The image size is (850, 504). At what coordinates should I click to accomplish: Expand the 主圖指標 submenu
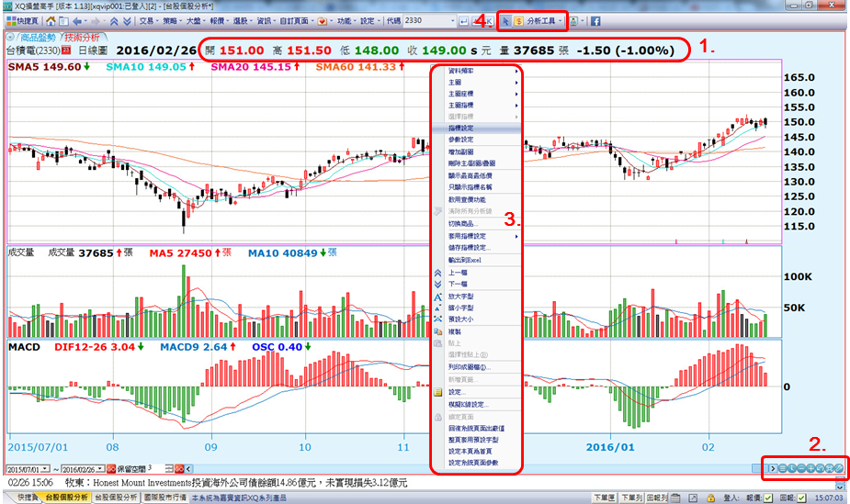click(477, 105)
